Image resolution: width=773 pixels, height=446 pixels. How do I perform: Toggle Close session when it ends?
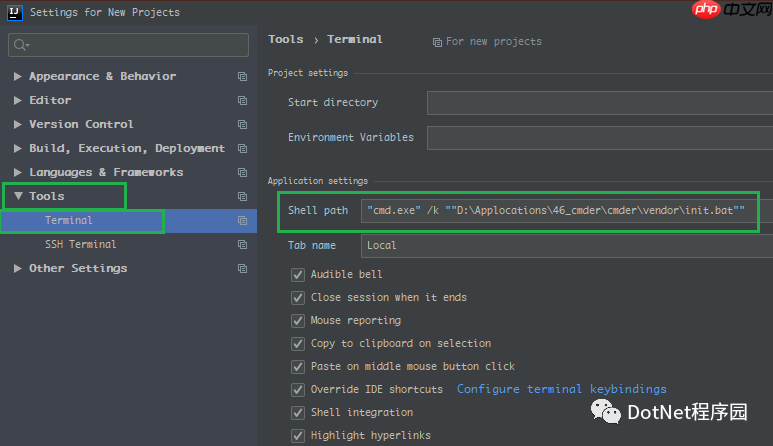point(298,298)
